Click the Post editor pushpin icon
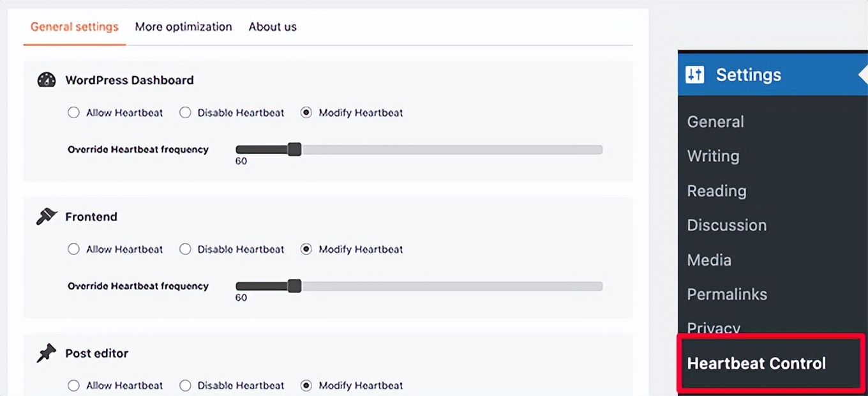868x396 pixels. (47, 353)
